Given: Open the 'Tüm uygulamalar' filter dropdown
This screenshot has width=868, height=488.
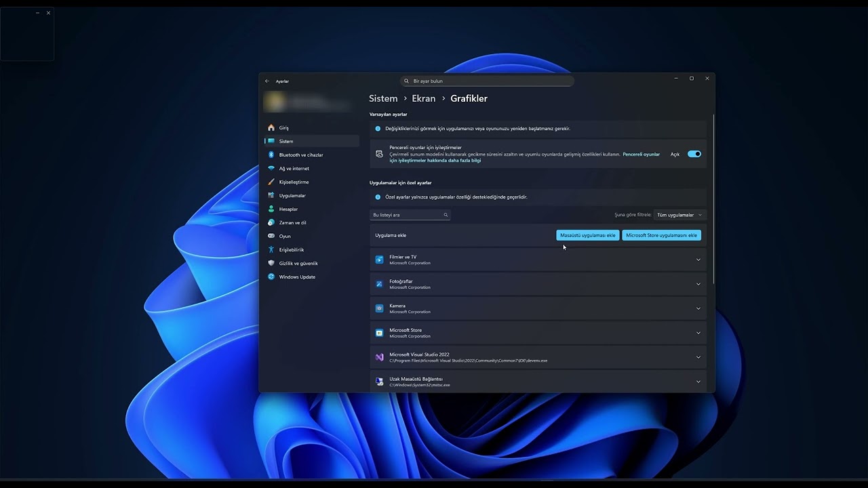Looking at the screenshot, I should 679,215.
